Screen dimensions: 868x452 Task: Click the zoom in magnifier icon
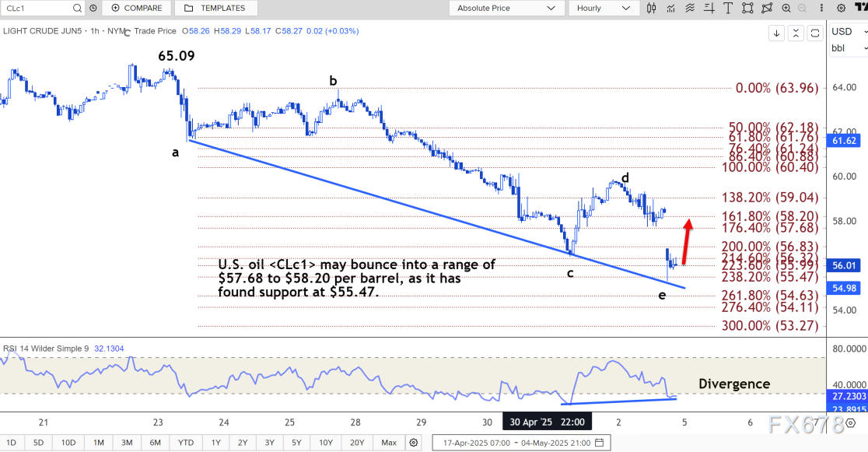click(785, 8)
